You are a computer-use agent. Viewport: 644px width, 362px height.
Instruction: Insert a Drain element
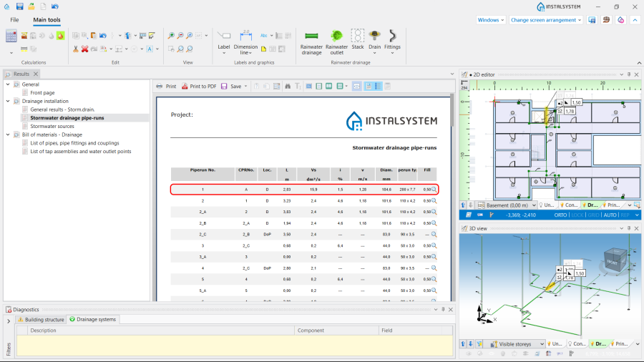[x=374, y=41]
